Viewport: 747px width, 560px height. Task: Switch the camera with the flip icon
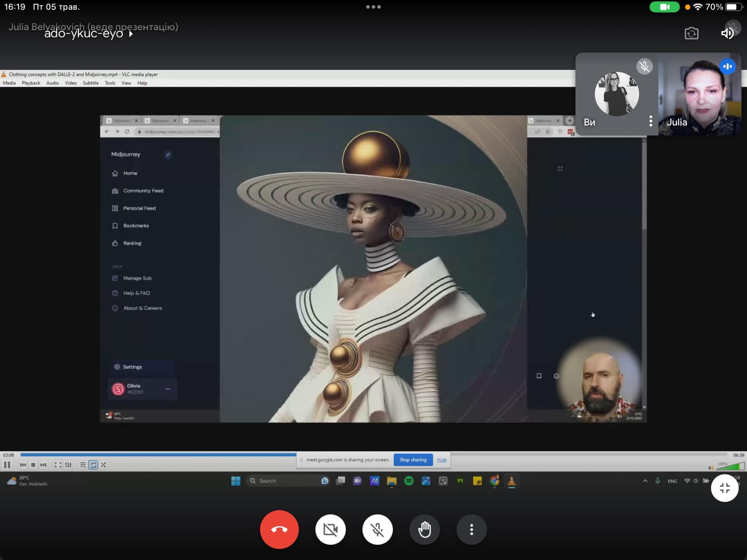coord(691,34)
